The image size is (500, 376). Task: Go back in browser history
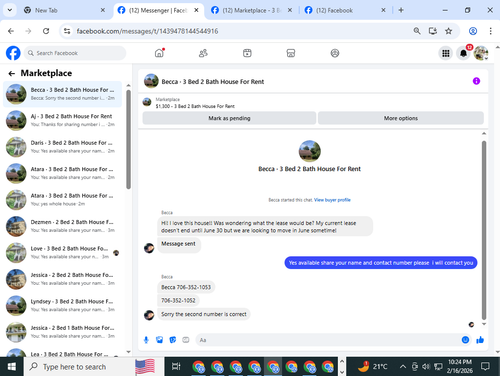pyautogui.click(x=11, y=31)
